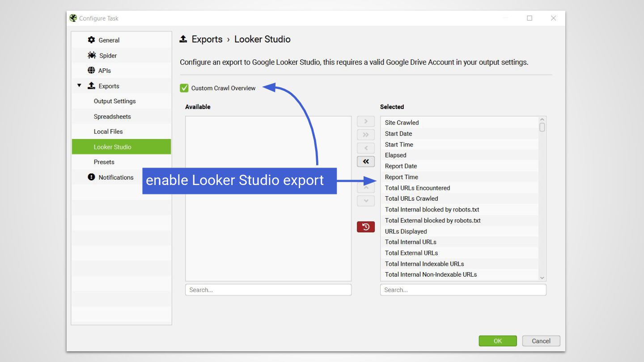
Task: Open the Spider settings section
Action: tap(122, 55)
